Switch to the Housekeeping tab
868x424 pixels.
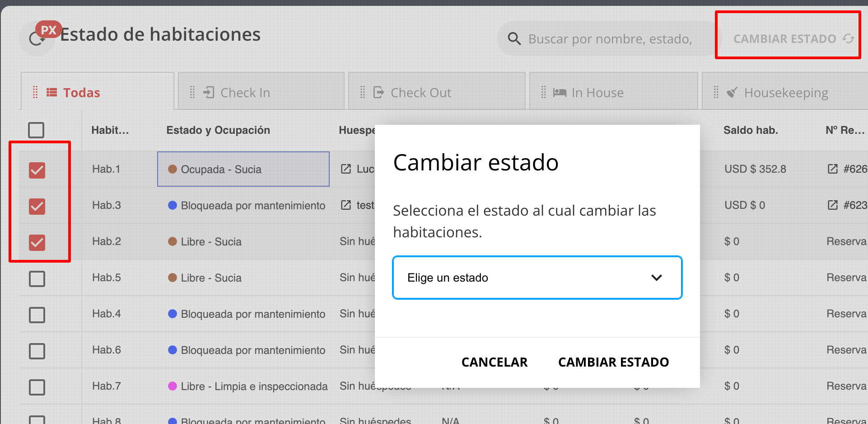pos(786,92)
